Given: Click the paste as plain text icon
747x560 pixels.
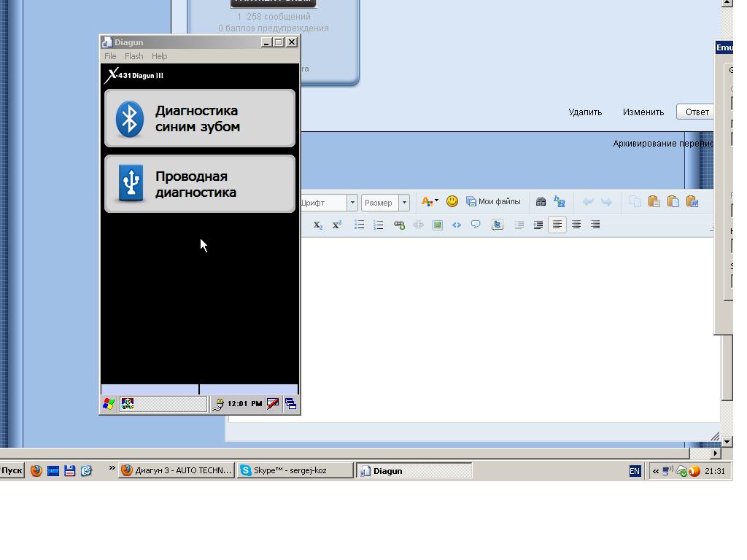Looking at the screenshot, I should [673, 201].
